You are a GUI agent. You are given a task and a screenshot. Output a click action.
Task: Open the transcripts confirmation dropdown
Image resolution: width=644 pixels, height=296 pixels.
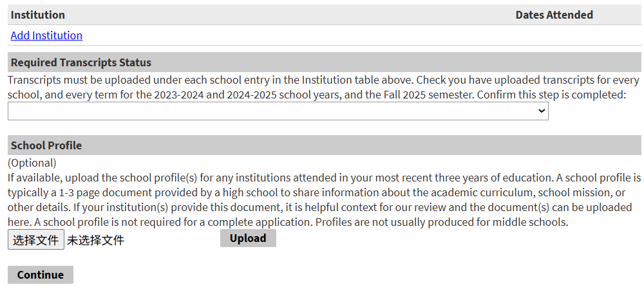pyautogui.click(x=278, y=111)
